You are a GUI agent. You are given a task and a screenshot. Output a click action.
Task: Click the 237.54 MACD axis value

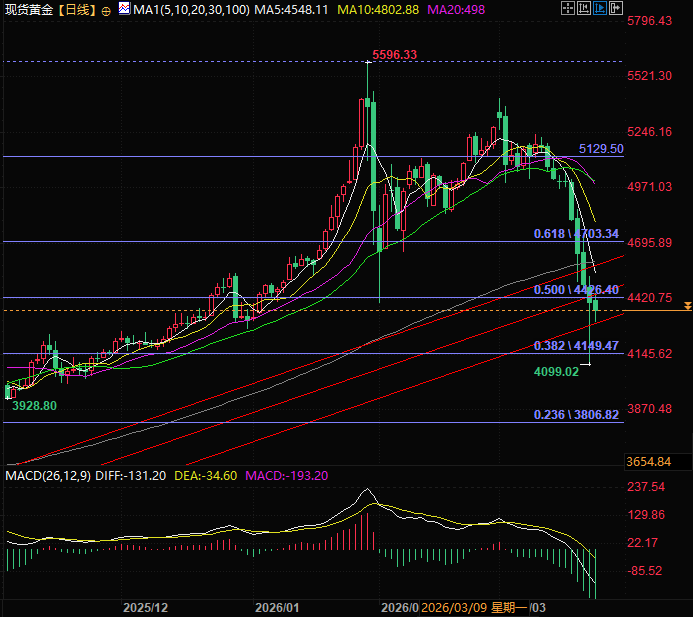pos(646,487)
